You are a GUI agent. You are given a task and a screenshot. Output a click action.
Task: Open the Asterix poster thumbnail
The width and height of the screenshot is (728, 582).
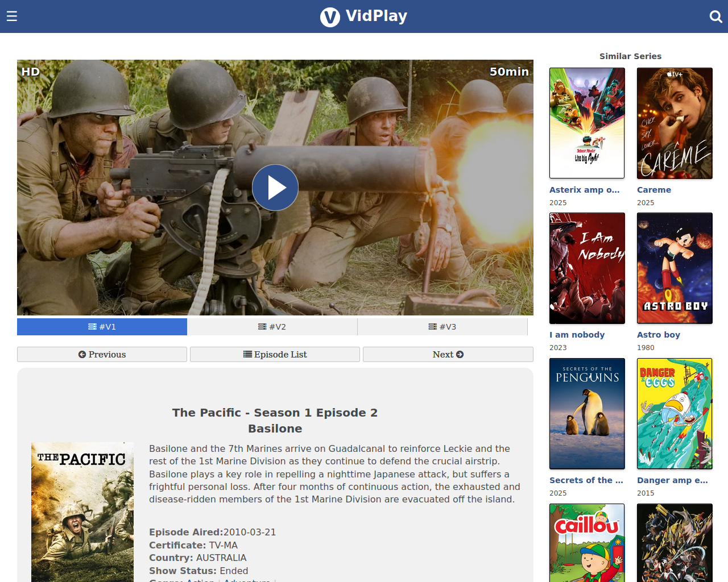[x=587, y=123]
